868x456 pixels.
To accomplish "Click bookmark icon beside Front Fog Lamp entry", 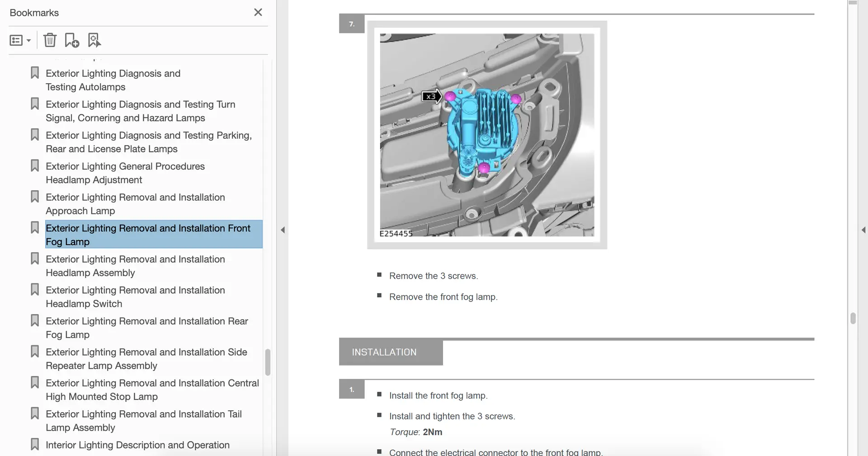I will pos(35,228).
